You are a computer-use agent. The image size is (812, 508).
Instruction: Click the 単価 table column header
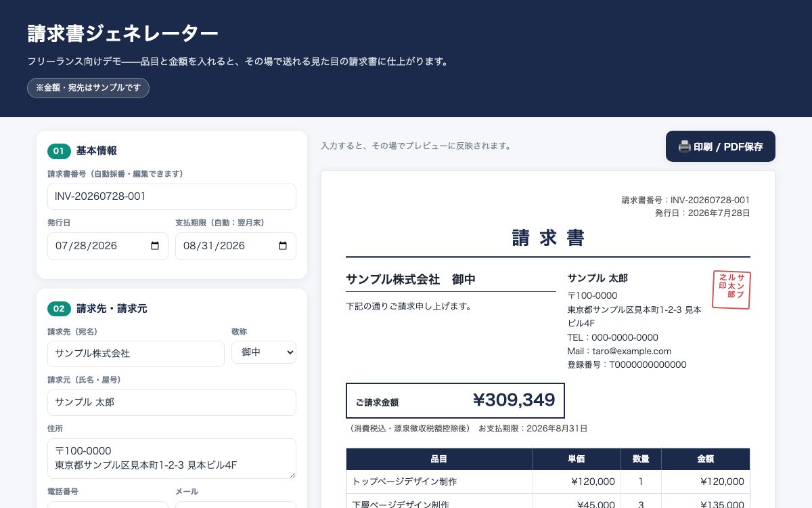click(x=577, y=459)
